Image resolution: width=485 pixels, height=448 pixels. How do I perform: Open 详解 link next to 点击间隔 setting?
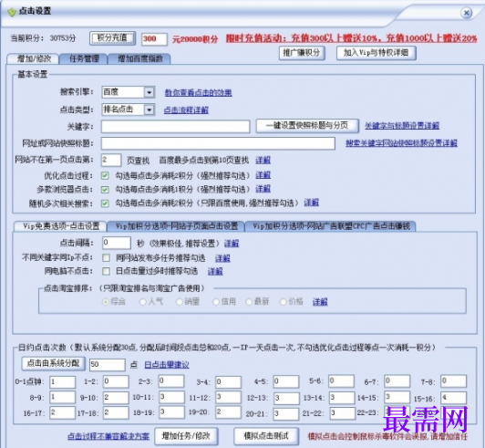pyautogui.click(x=232, y=244)
